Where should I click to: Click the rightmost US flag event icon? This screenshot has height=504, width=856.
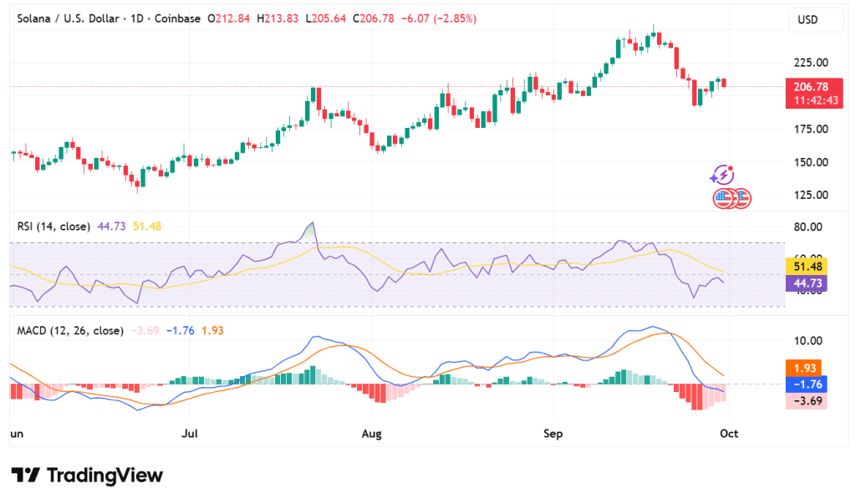point(741,199)
